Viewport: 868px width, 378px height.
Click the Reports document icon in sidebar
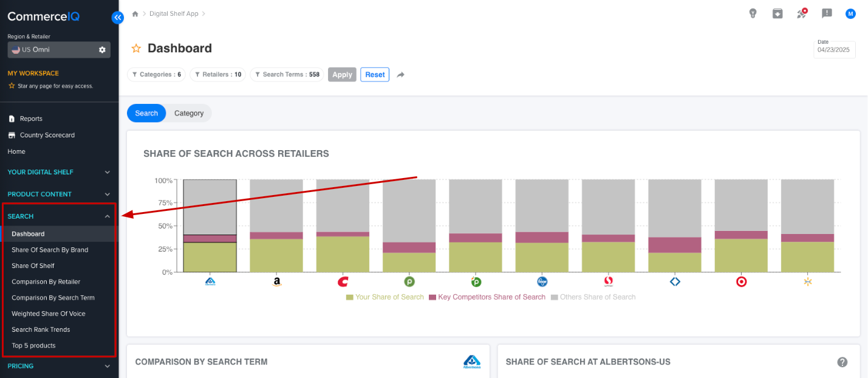12,119
